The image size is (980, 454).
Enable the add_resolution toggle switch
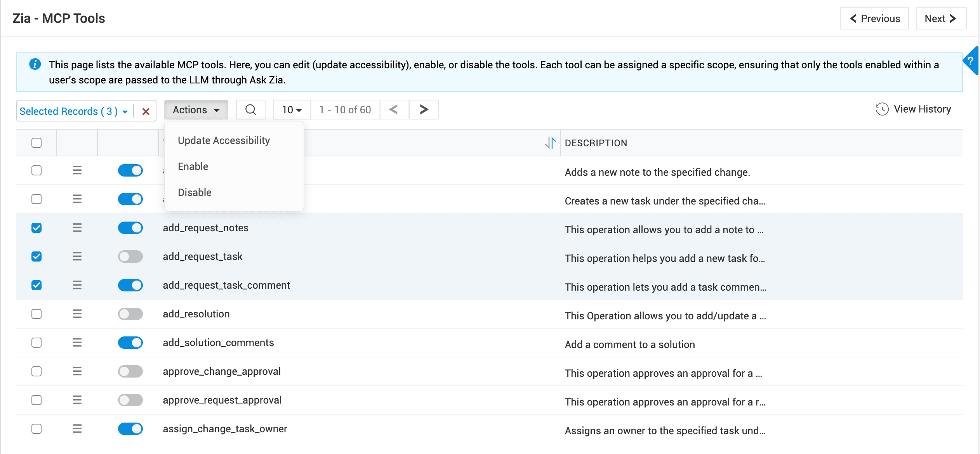click(x=130, y=314)
